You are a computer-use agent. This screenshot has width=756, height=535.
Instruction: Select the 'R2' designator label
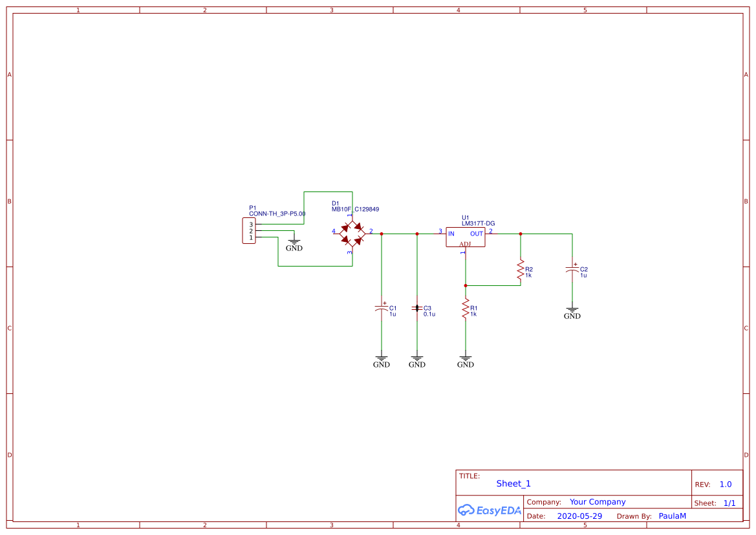529,270
